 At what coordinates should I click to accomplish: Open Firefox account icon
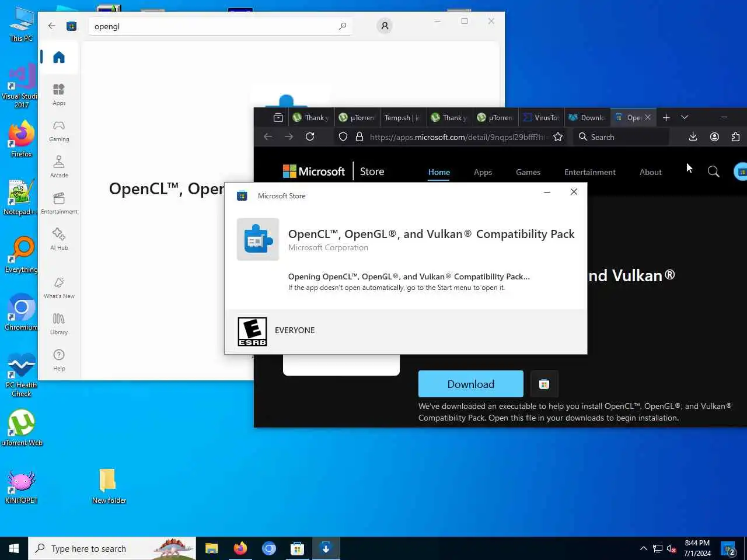click(x=714, y=136)
